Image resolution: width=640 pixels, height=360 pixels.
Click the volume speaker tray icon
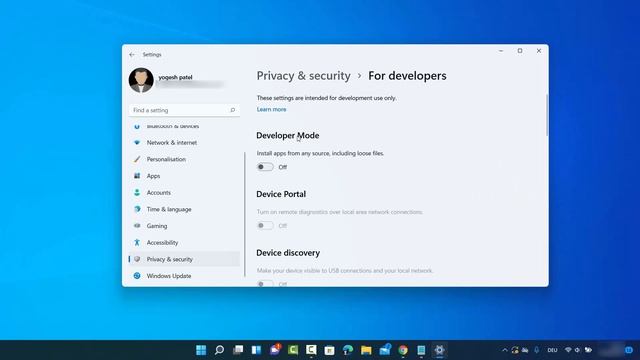pos(577,350)
